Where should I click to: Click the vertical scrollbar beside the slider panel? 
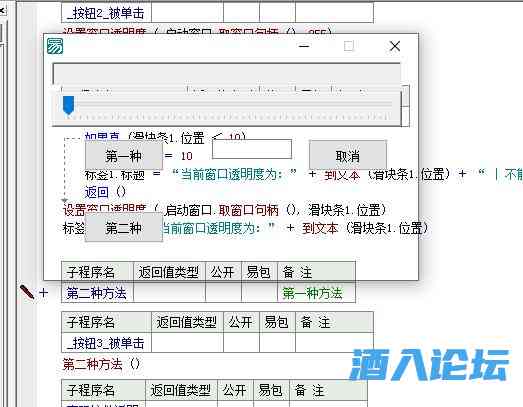pos(405,106)
